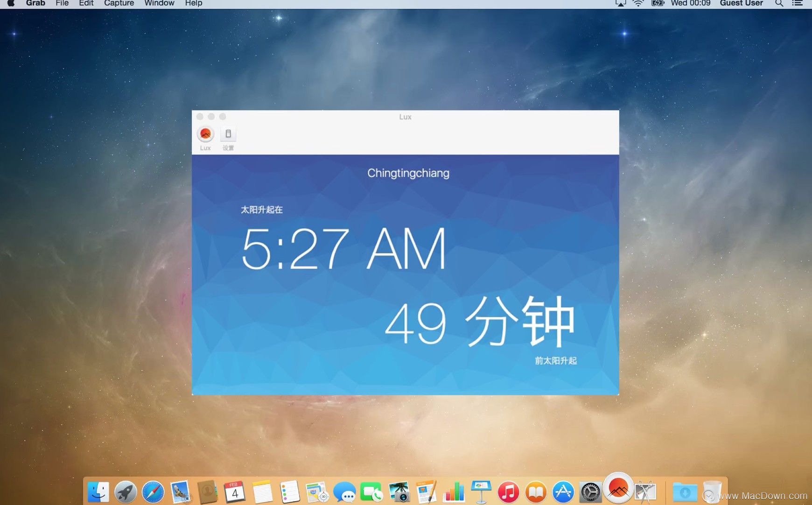Open System Preferences gear icon

point(591,492)
